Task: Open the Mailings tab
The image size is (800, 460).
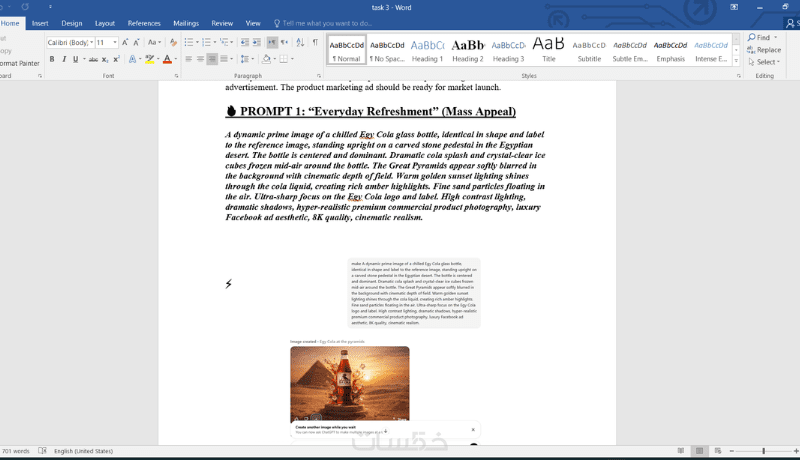Action: pyautogui.click(x=186, y=23)
